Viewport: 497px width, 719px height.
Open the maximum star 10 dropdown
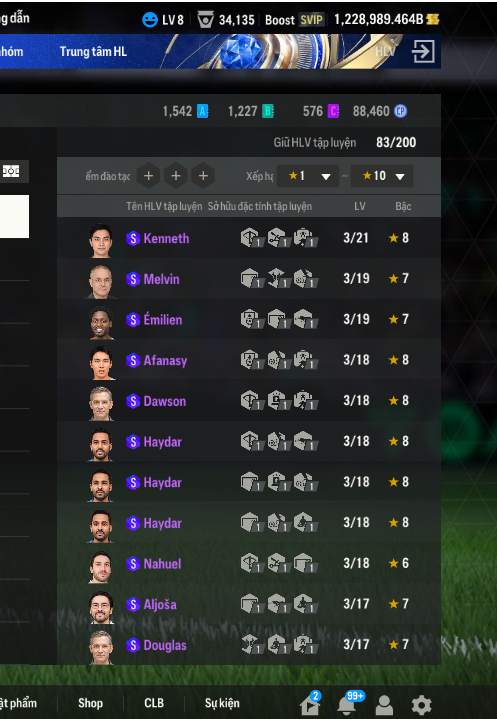point(382,176)
